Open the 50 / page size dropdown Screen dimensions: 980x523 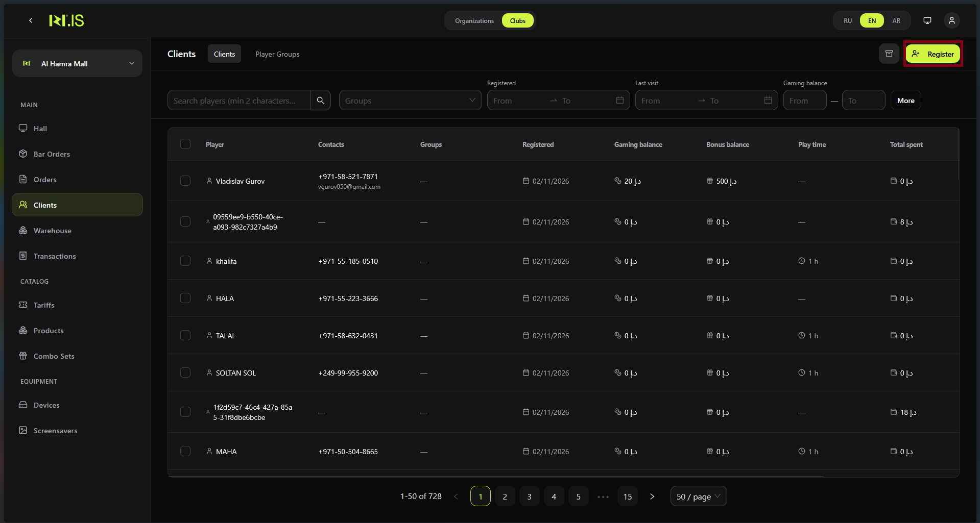(698, 496)
